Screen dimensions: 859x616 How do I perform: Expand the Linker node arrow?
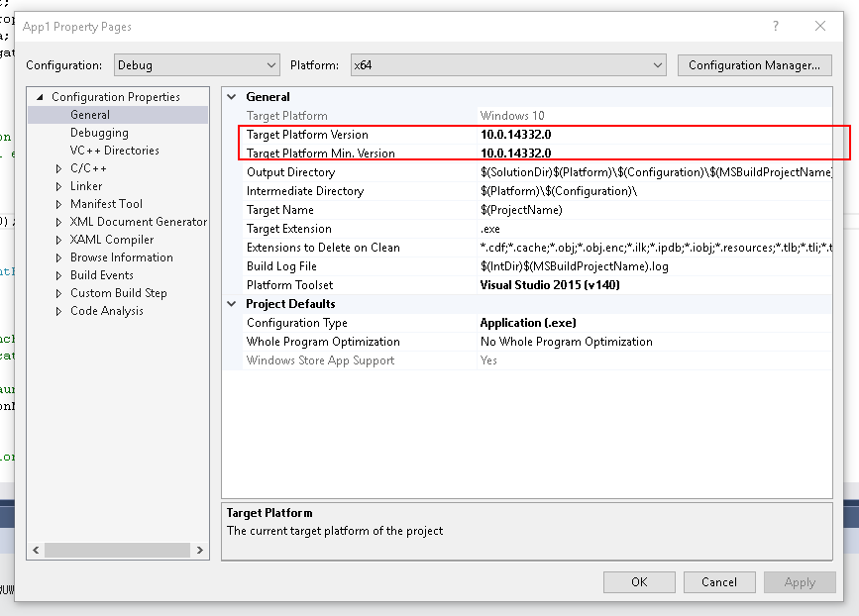coord(58,187)
